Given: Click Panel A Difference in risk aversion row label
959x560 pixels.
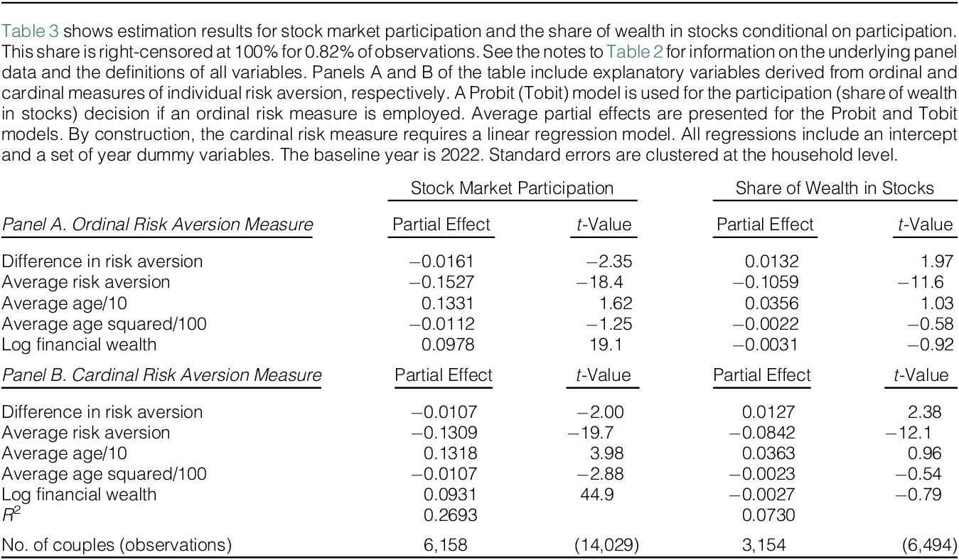Looking at the screenshot, I should 102,262.
